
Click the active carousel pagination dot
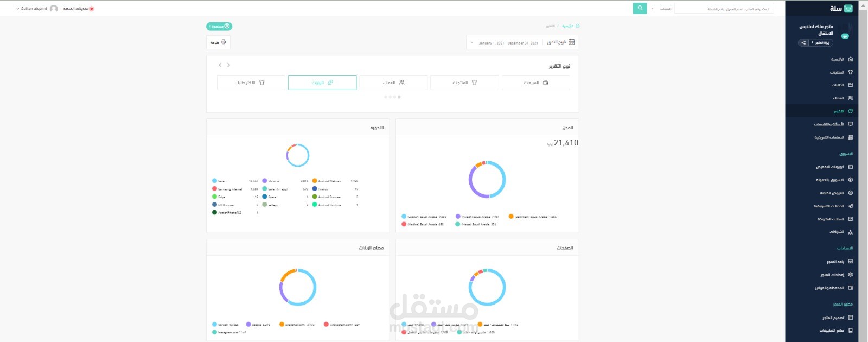(x=399, y=97)
